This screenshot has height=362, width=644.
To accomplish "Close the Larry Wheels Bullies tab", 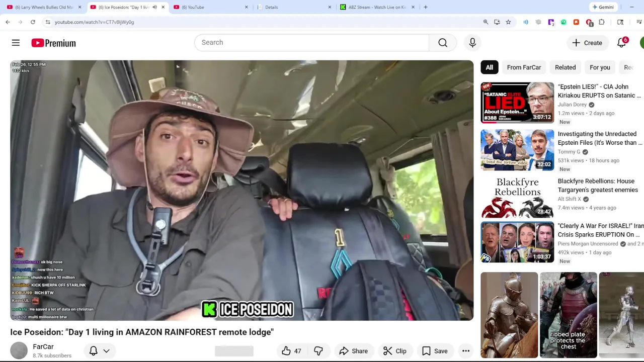I will (x=79, y=7).
